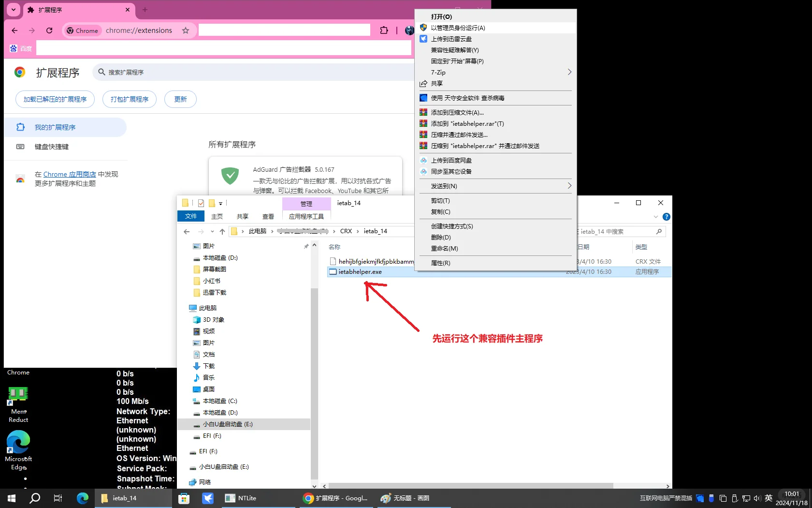
Task: Open Chrome's extensions puzzle icon menu
Action: point(384,30)
